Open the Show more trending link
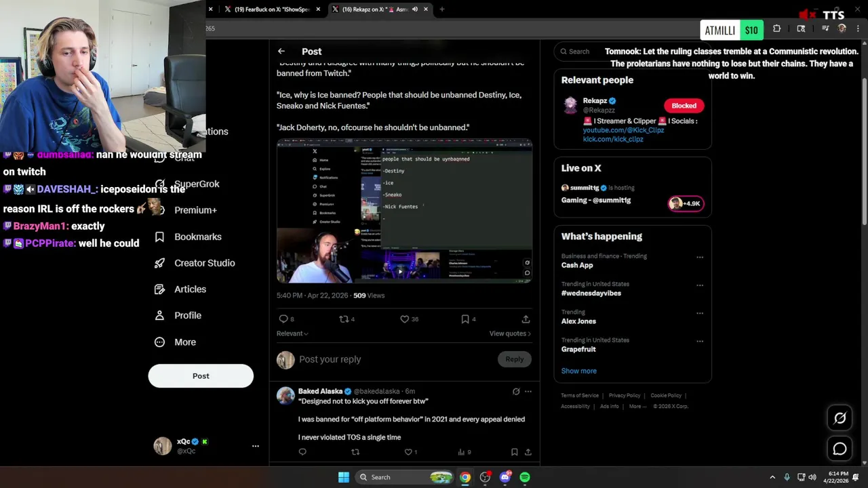Screen dimensions: 868x488 [579, 371]
